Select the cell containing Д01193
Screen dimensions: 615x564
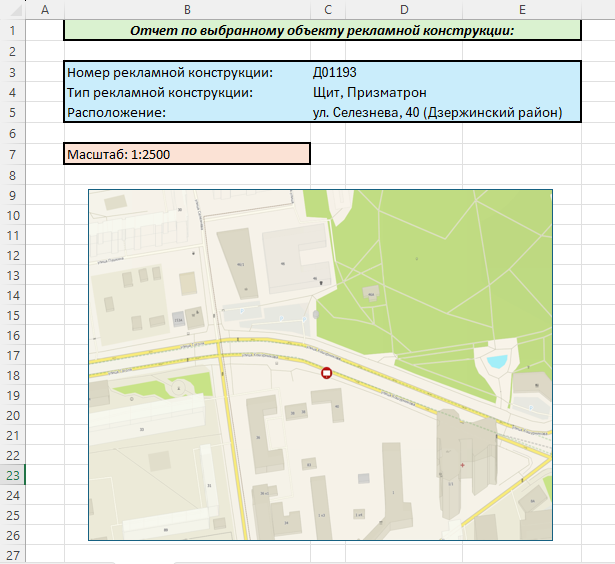tap(335, 72)
